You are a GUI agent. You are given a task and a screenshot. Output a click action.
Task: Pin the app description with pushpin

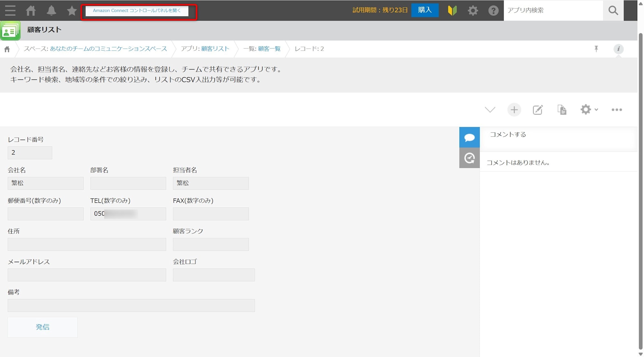pyautogui.click(x=596, y=49)
